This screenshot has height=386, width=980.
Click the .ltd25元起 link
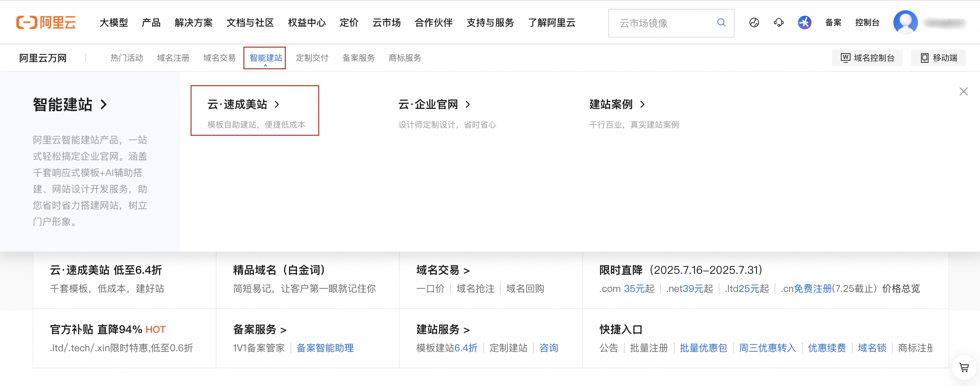coord(747,288)
